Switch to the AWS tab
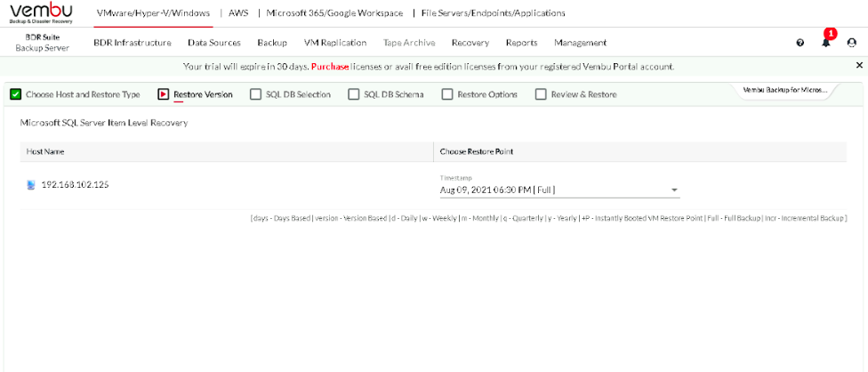The width and height of the screenshot is (868, 372). 238,13
